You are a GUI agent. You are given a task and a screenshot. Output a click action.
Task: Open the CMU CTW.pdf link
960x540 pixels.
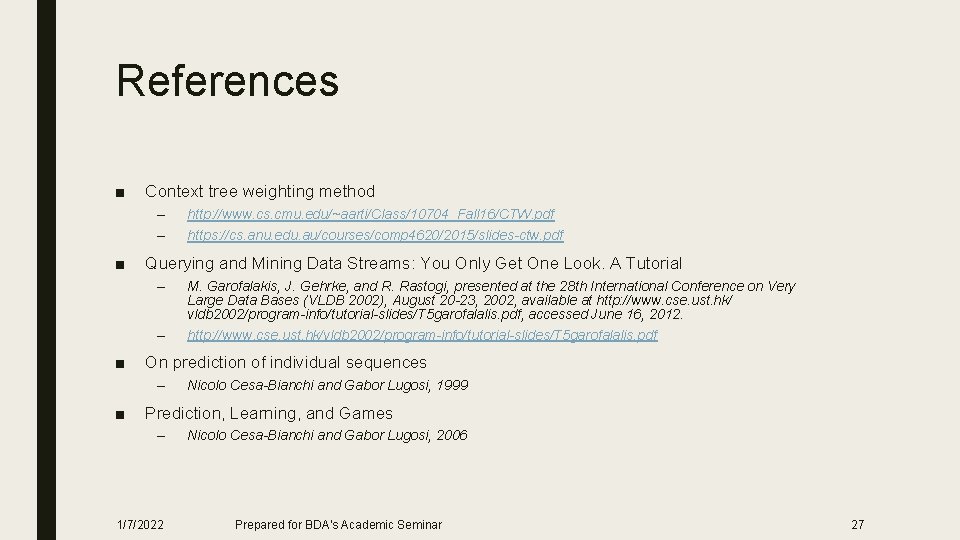click(x=370, y=214)
